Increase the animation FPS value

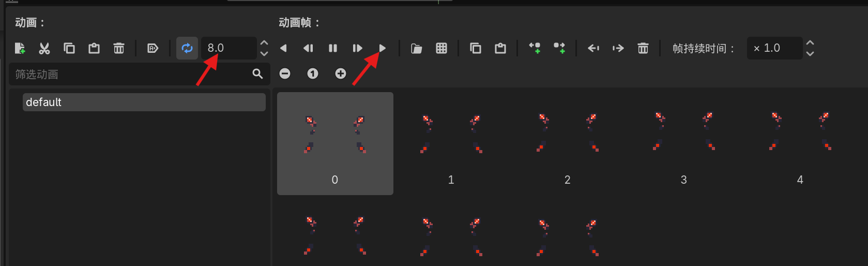pos(264,43)
